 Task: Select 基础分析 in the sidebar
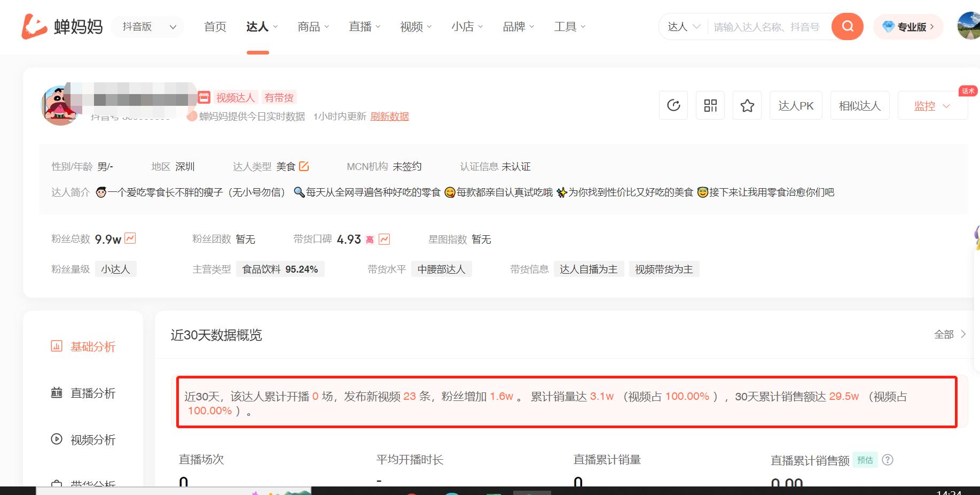(92, 346)
